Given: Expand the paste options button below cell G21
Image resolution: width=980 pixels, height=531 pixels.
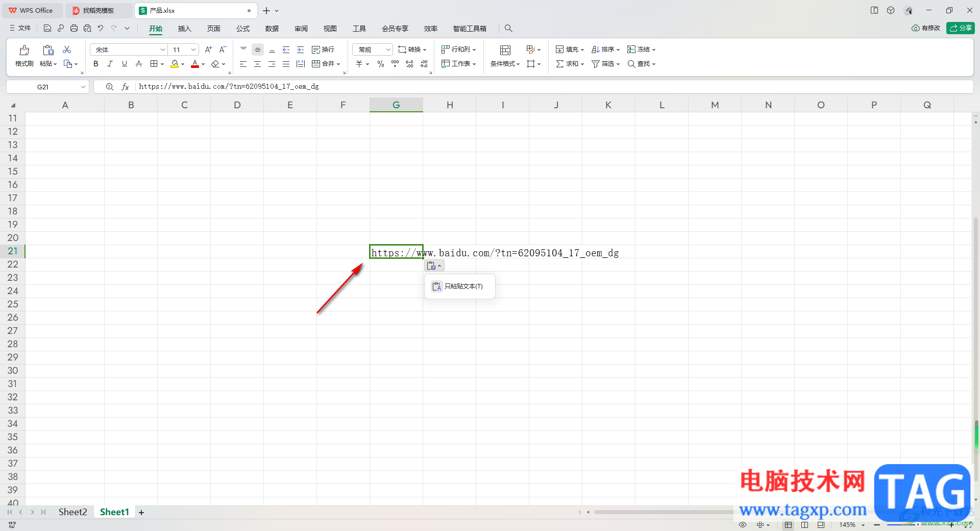Looking at the screenshot, I should point(434,265).
